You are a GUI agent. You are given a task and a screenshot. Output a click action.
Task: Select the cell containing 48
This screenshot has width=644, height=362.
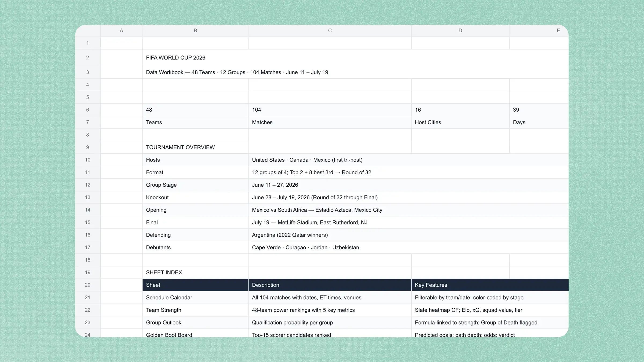coord(195,110)
